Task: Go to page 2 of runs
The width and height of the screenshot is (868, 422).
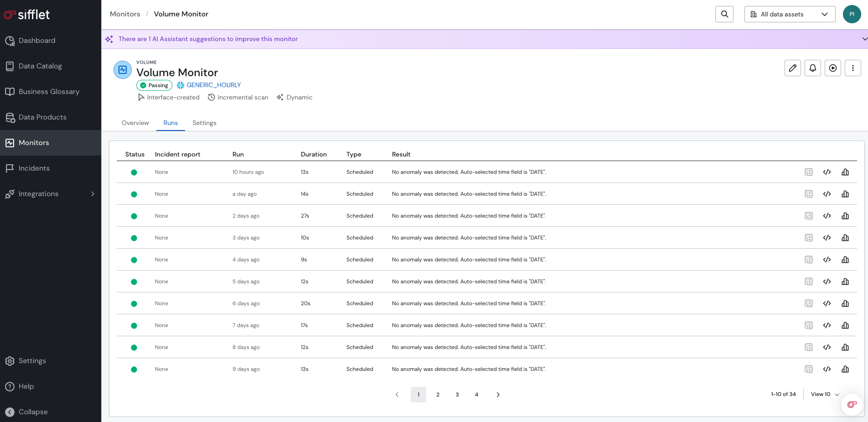Action: [438, 395]
